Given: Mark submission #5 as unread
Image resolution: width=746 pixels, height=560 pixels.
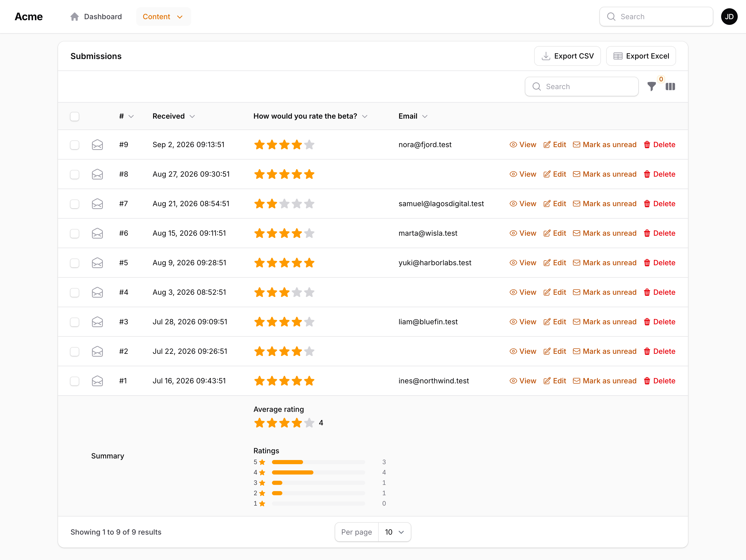Looking at the screenshot, I should 604,263.
